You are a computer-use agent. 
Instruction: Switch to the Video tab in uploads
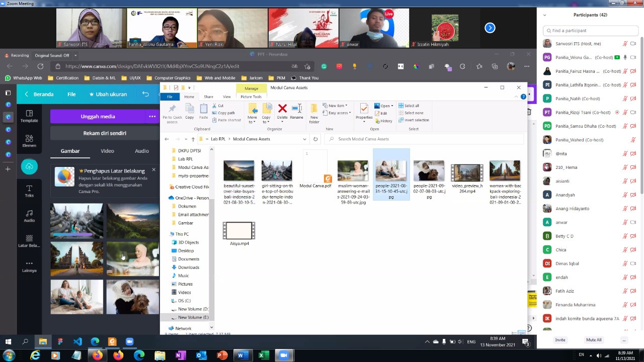[107, 151]
